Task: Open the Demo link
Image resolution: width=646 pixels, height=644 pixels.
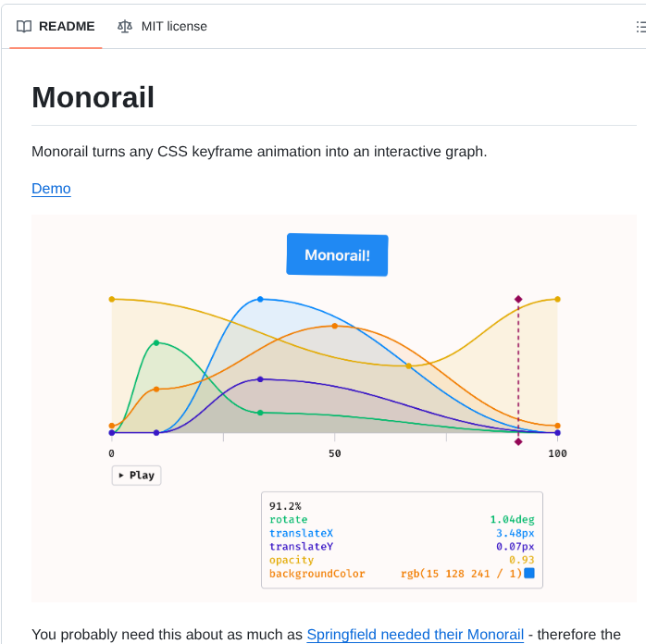Action: click(51, 189)
